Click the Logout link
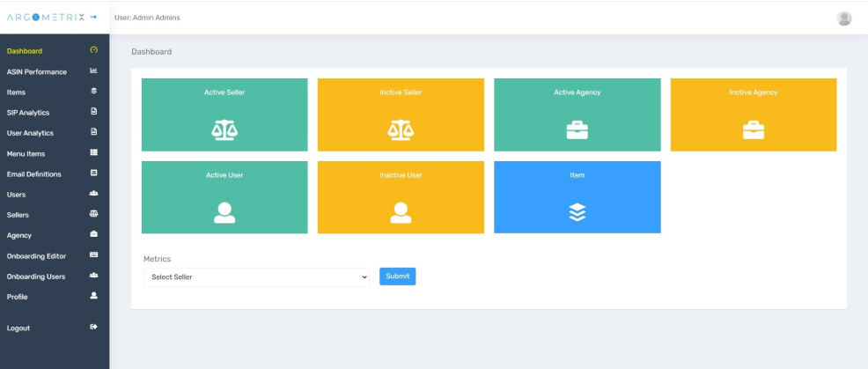868x369 pixels. (18, 328)
